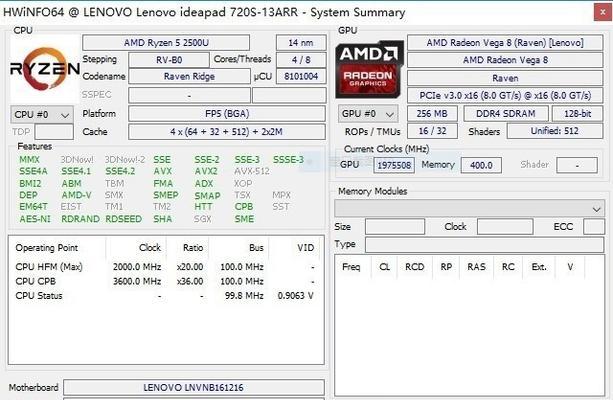Click the Clock column header in CPU table
This screenshot has width=613, height=400.
(x=150, y=248)
